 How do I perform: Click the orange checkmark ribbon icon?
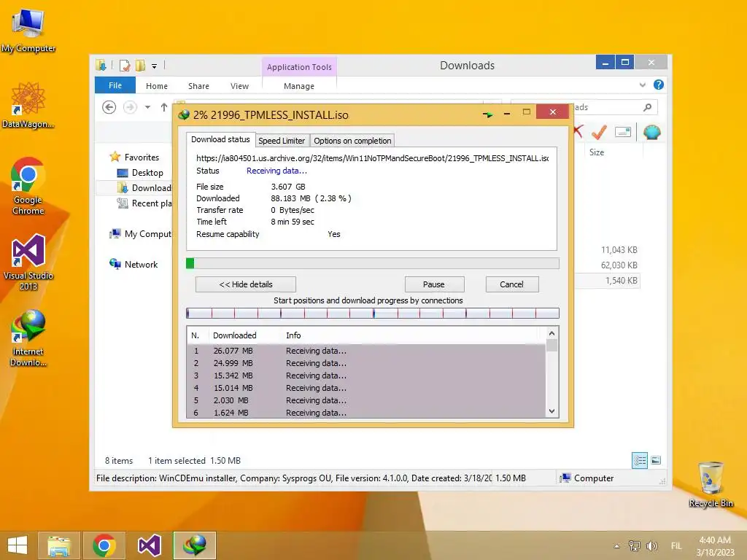tap(600, 132)
